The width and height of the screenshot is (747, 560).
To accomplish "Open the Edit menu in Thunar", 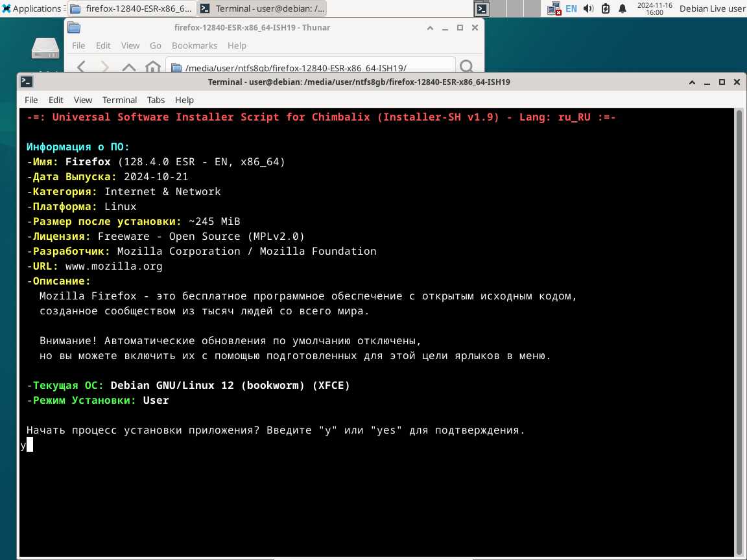I will point(103,46).
